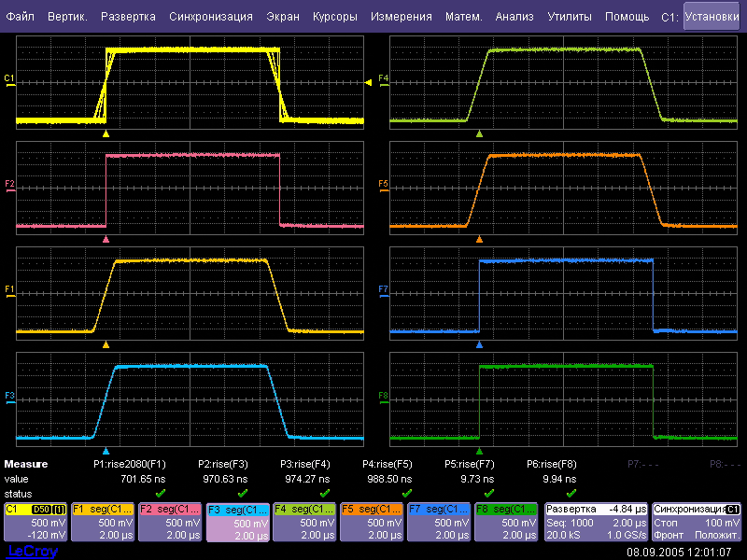Click the yellow trigger delay triangle under C1 grid

point(106,134)
